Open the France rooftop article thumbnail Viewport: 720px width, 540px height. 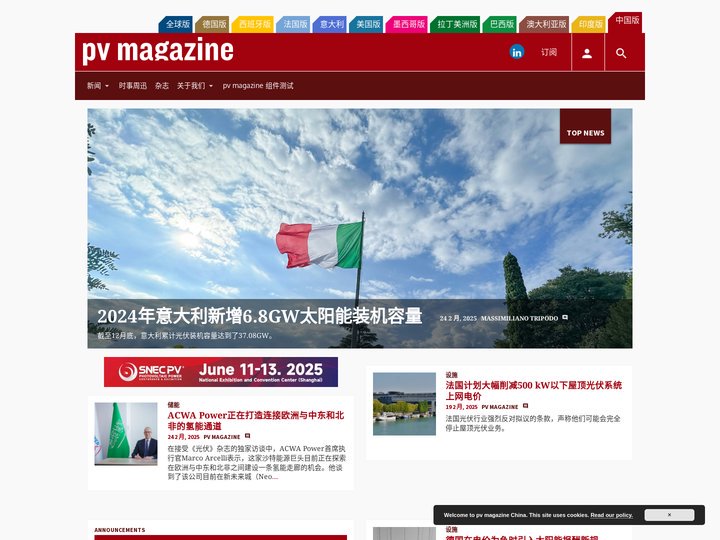pyautogui.click(x=404, y=404)
